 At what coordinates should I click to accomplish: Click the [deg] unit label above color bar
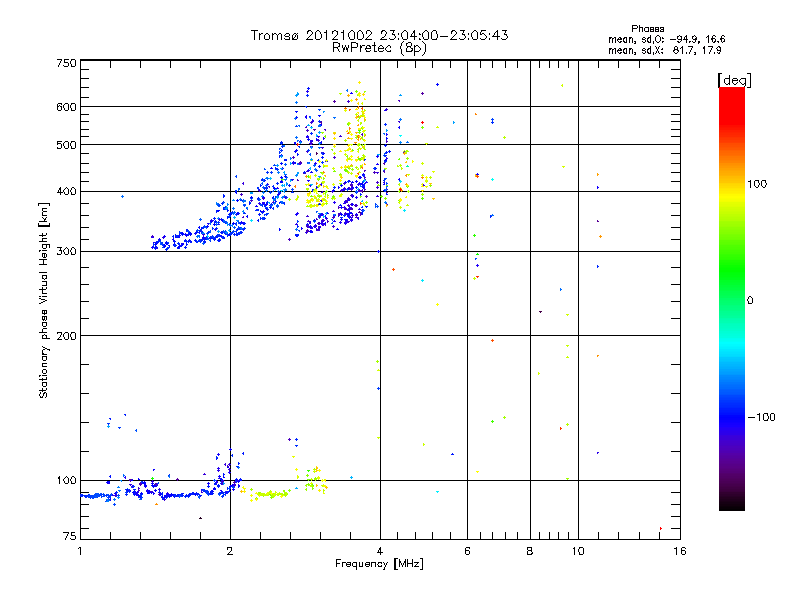pos(734,80)
